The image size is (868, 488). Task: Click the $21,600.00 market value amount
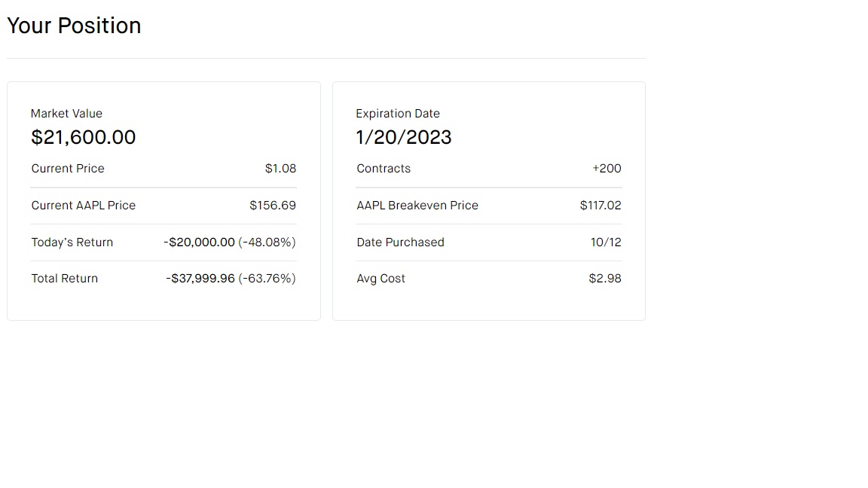click(84, 137)
